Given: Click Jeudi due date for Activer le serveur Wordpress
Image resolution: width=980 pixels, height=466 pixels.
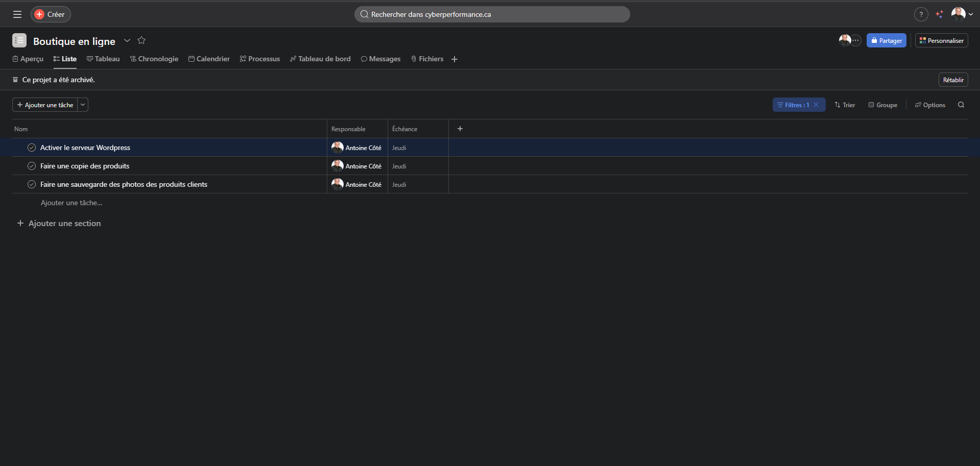Looking at the screenshot, I should [399, 148].
